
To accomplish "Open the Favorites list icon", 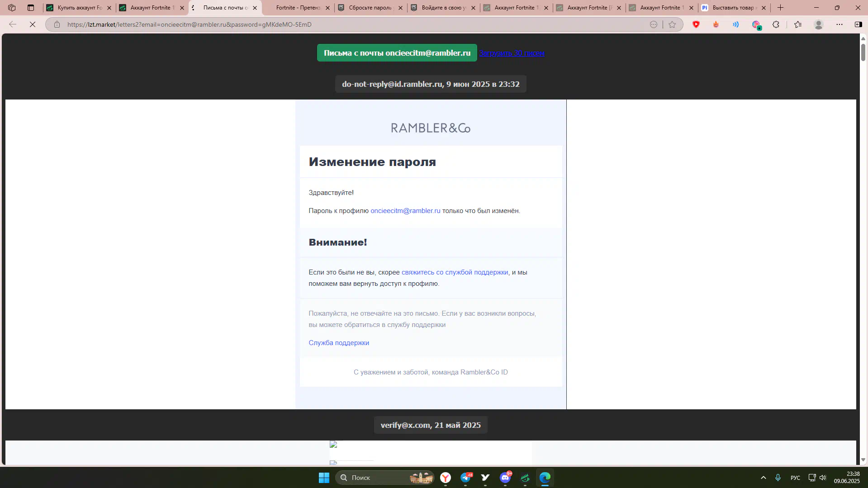I will (x=798, y=24).
